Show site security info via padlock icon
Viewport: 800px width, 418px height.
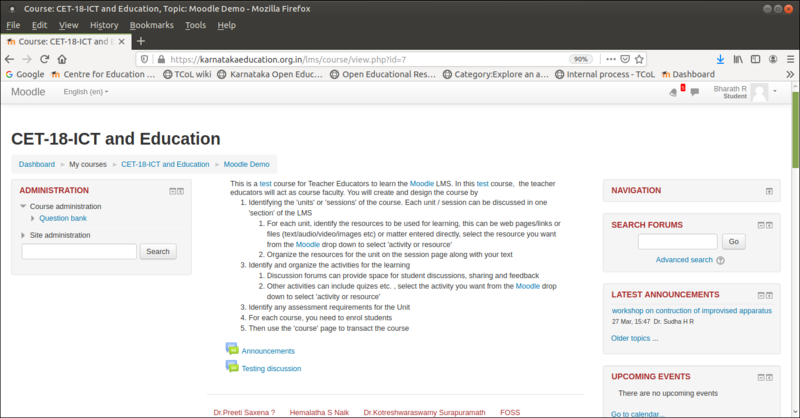coord(161,59)
